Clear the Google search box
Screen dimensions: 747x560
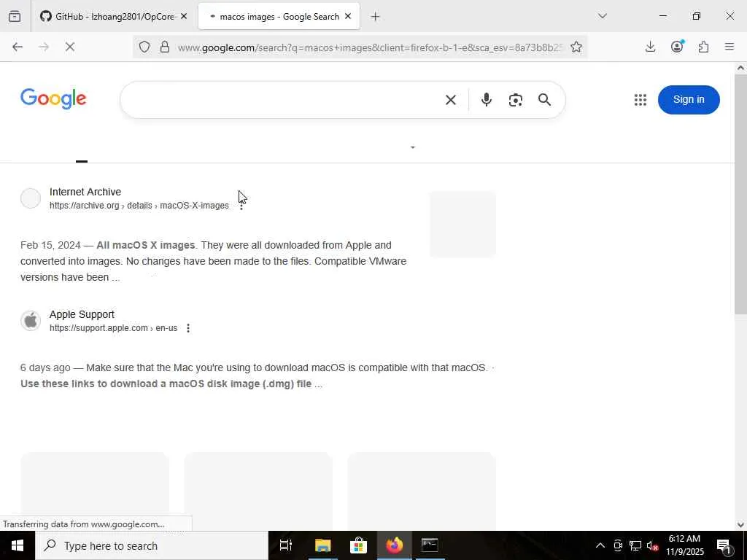pos(450,100)
